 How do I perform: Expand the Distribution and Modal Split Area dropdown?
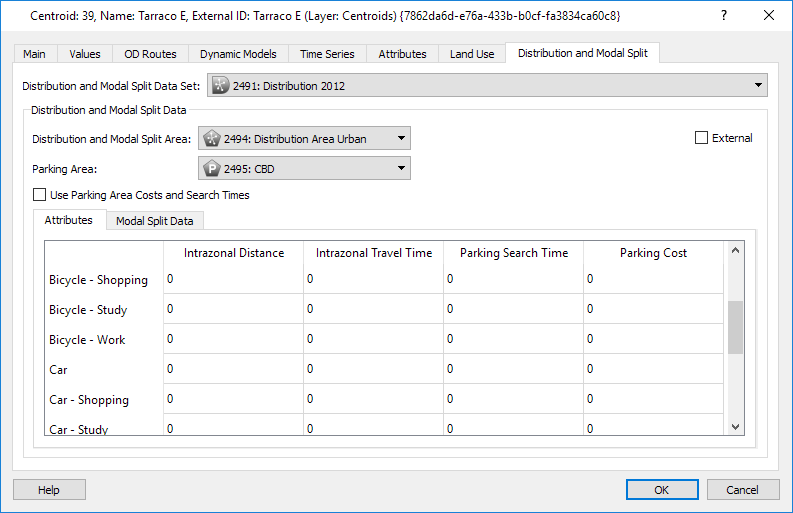304,139
